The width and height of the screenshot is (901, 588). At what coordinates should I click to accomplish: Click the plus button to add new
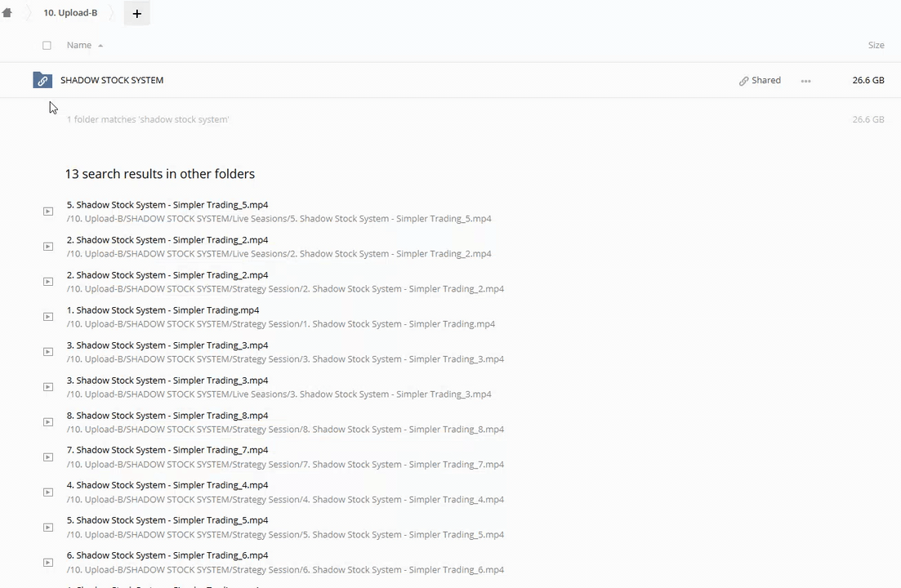coord(136,13)
